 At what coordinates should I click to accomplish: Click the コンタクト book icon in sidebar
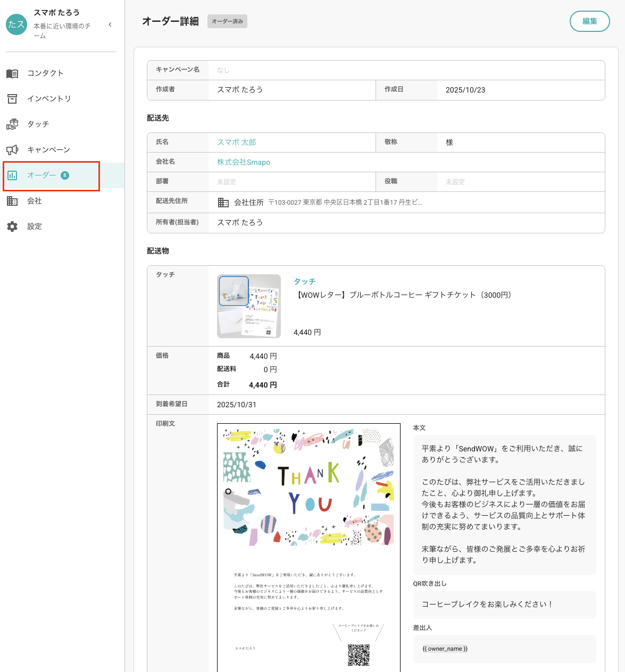point(12,73)
